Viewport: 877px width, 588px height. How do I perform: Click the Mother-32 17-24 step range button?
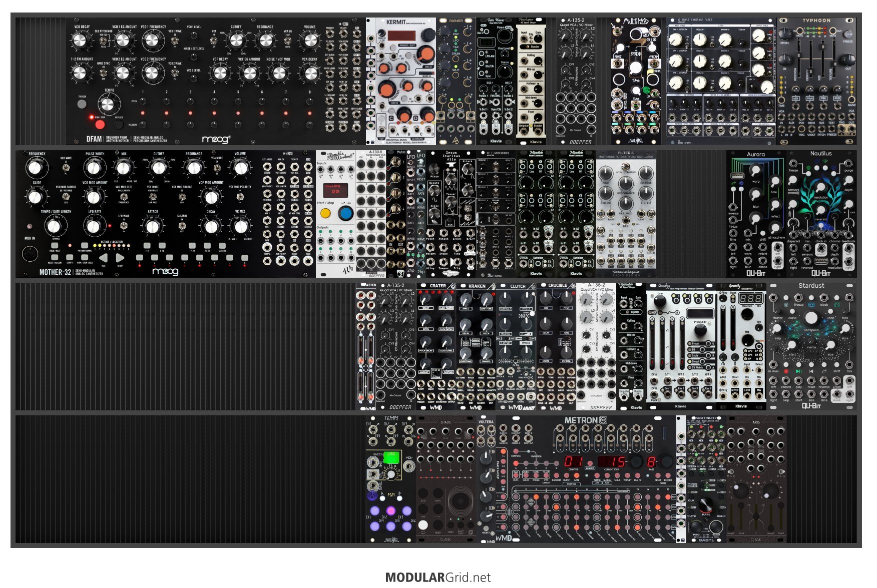(192, 246)
